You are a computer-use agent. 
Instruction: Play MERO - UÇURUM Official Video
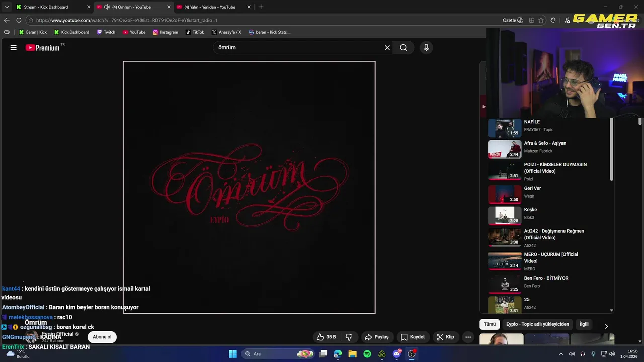point(548,261)
